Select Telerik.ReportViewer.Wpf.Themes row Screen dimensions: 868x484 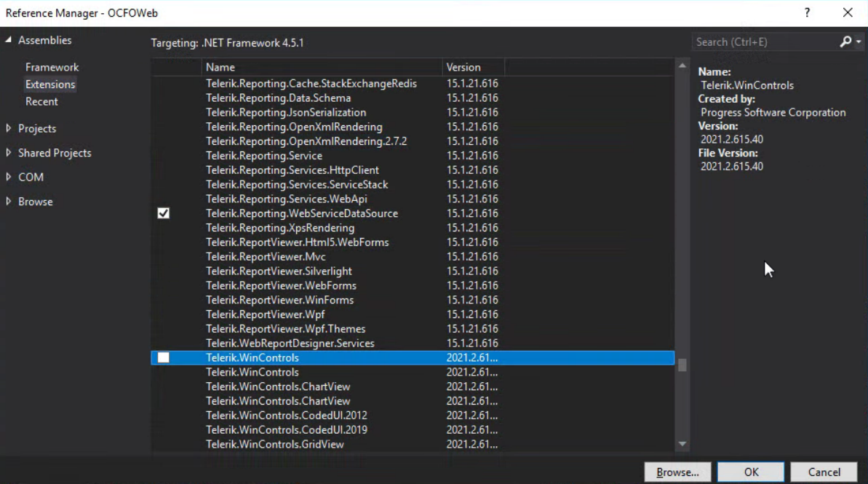[x=413, y=328]
